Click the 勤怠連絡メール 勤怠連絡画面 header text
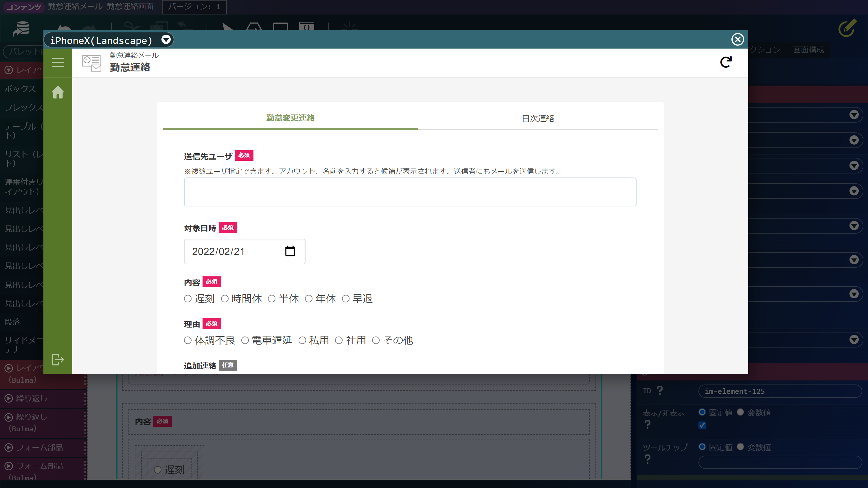 (x=101, y=6)
